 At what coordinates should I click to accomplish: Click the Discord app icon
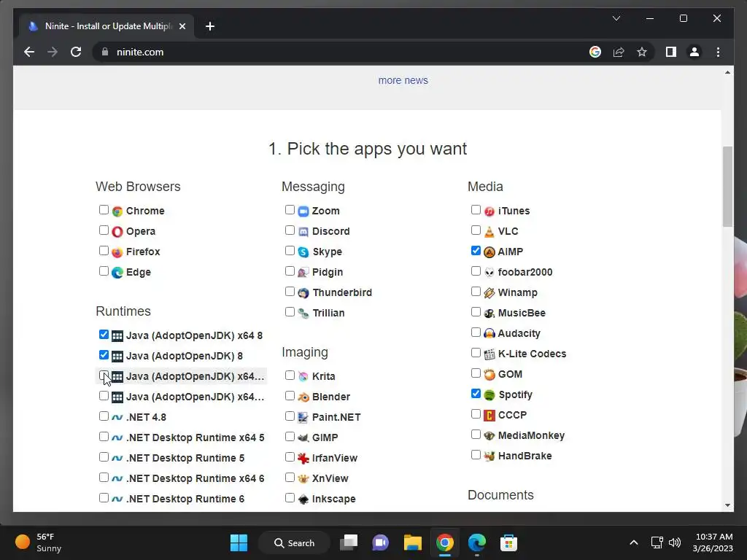(x=303, y=231)
